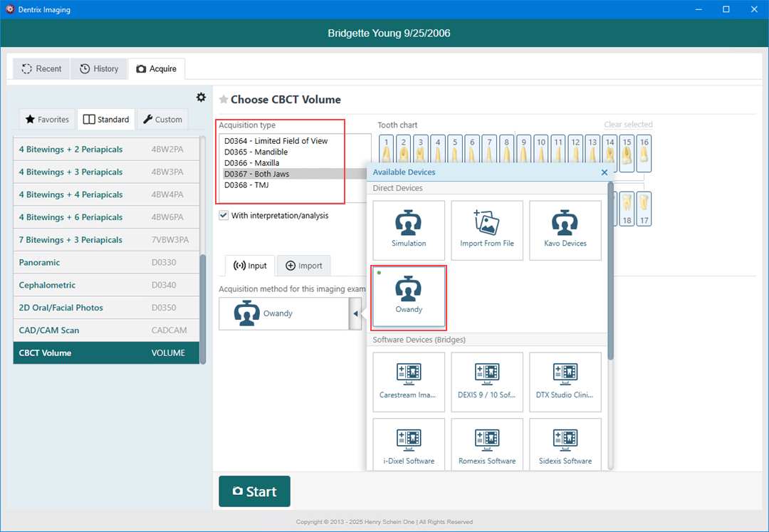Select the Carestream Imaging bridge

409,382
